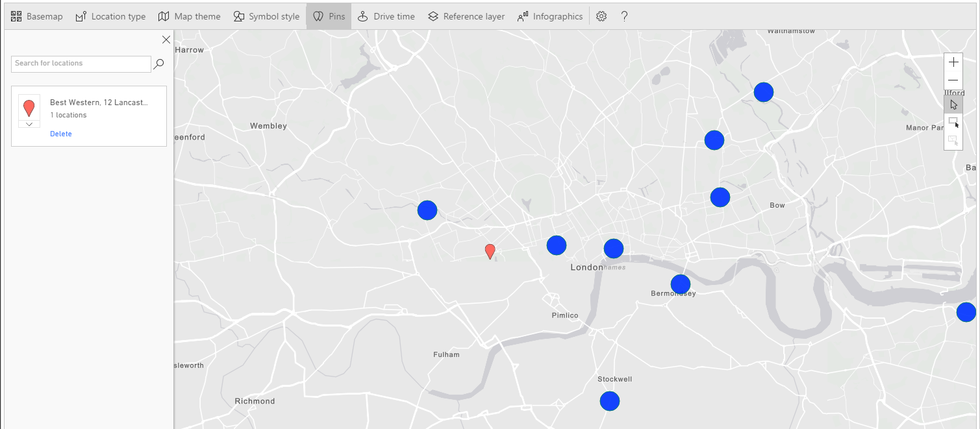Select blue point near Stockwell
The height and width of the screenshot is (429, 980).
[609, 401]
